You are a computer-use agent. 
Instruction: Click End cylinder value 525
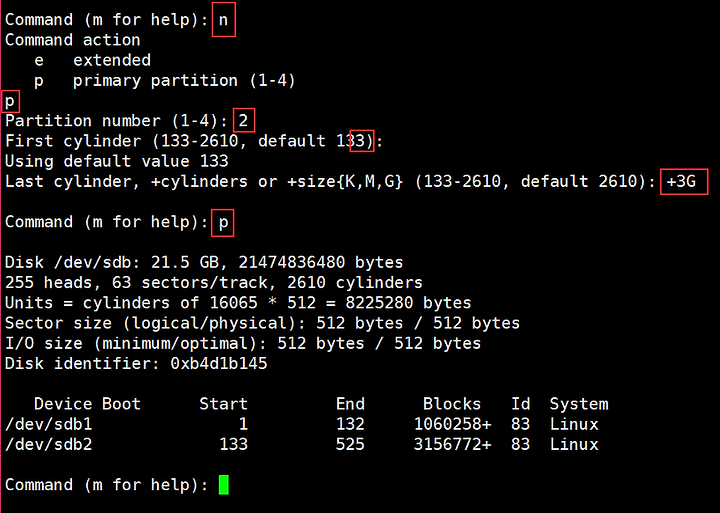pos(350,444)
